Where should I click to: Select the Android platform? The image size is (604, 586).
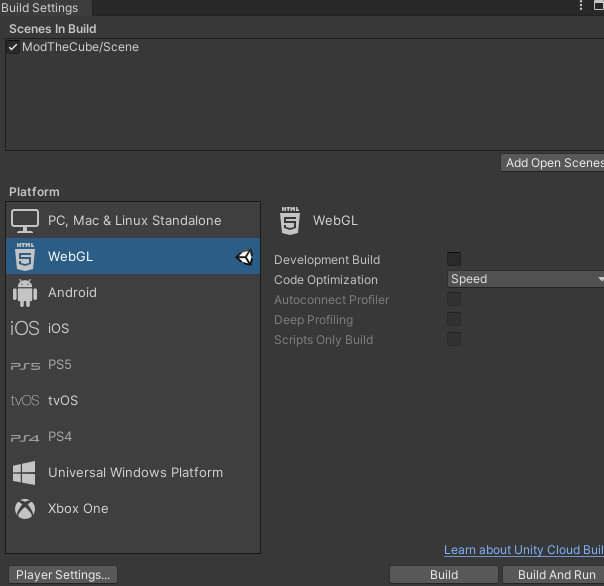pos(133,292)
